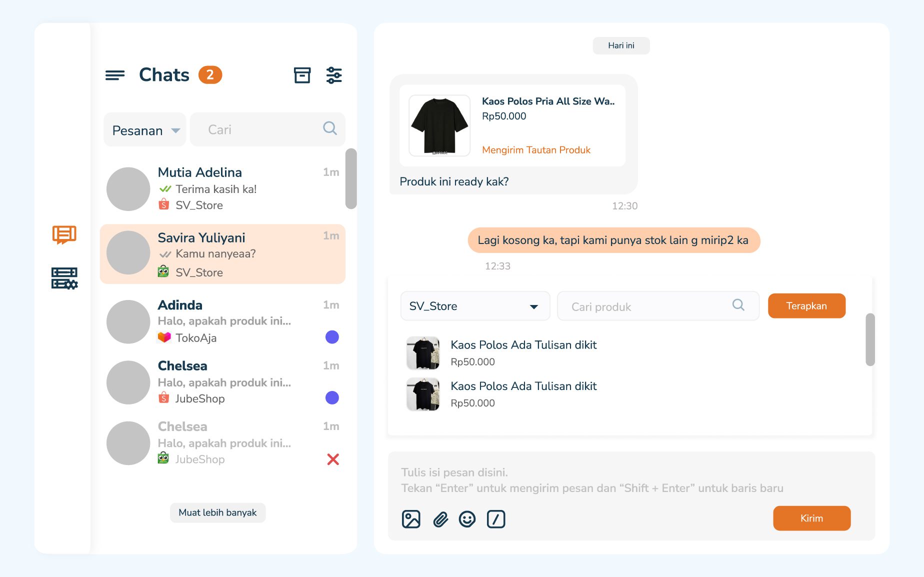The image size is (924, 577).
Task: Open the hamburger menu beside Chats
Action: coord(114,75)
